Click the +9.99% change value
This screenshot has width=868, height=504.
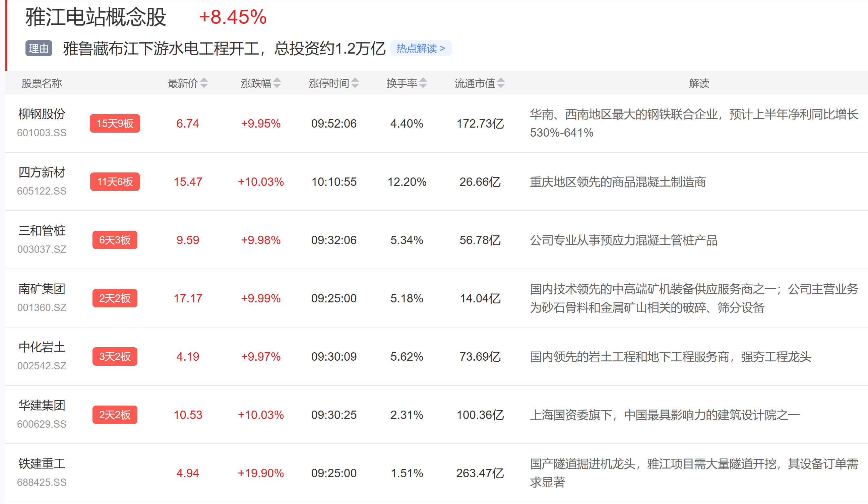coord(261,298)
